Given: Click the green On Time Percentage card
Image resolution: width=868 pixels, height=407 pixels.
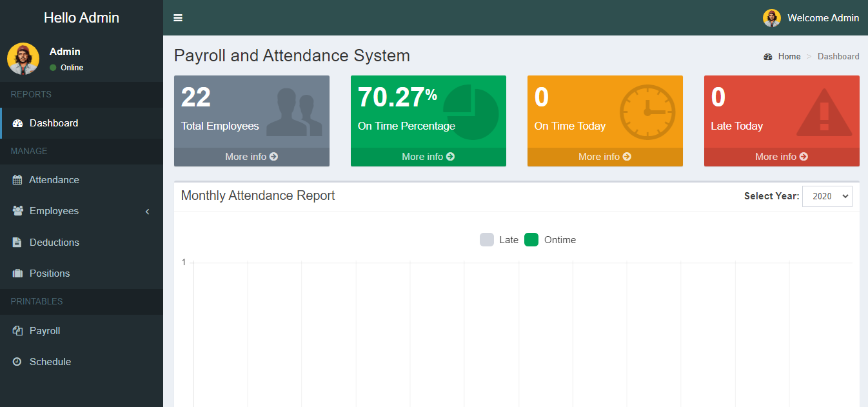Looking at the screenshot, I should 428,116.
